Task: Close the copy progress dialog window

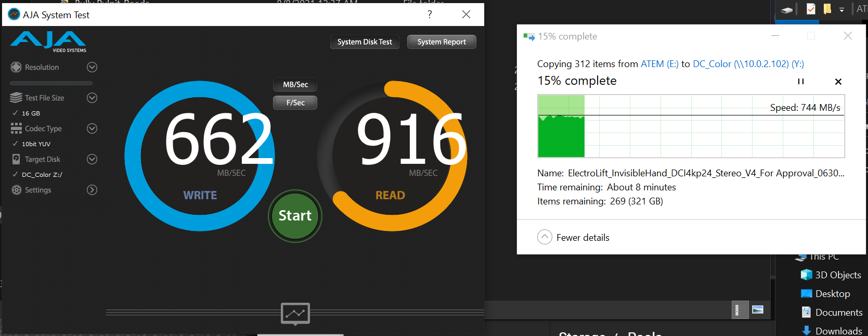Action: click(848, 36)
